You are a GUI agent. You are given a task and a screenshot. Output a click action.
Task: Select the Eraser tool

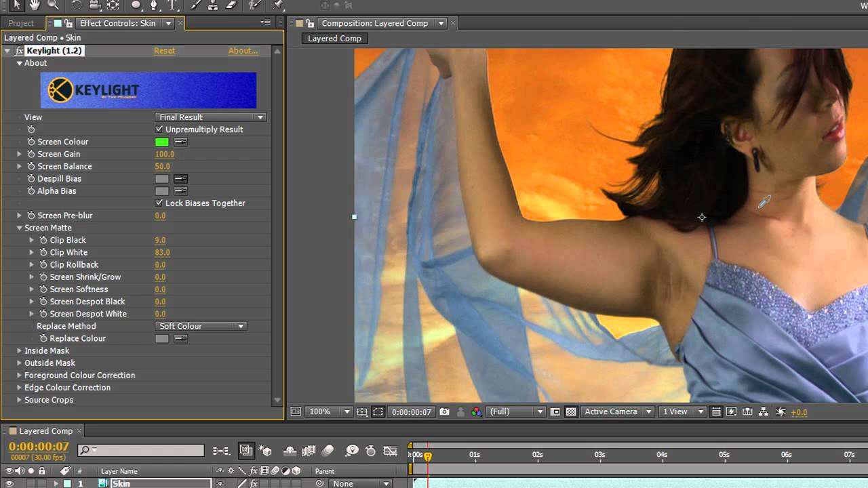[x=231, y=5]
